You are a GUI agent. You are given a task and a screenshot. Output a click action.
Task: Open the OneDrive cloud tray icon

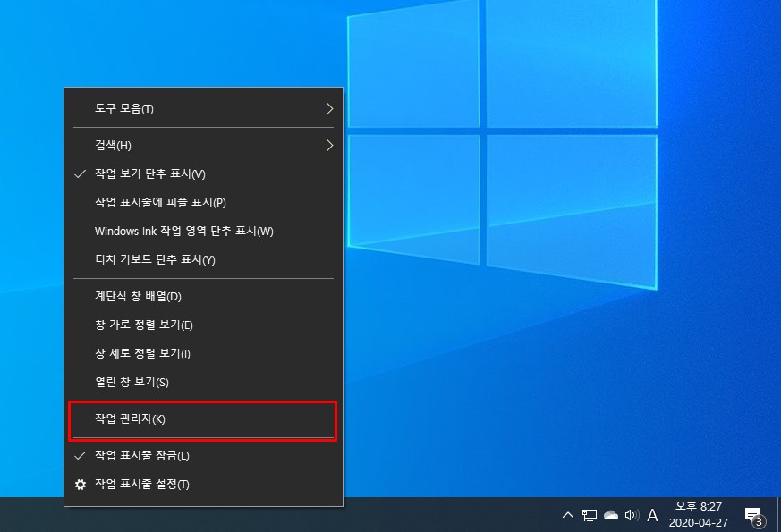[x=611, y=515]
